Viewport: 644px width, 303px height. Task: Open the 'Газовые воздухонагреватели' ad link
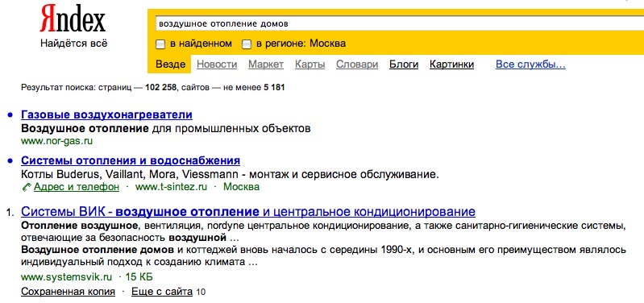point(106,114)
